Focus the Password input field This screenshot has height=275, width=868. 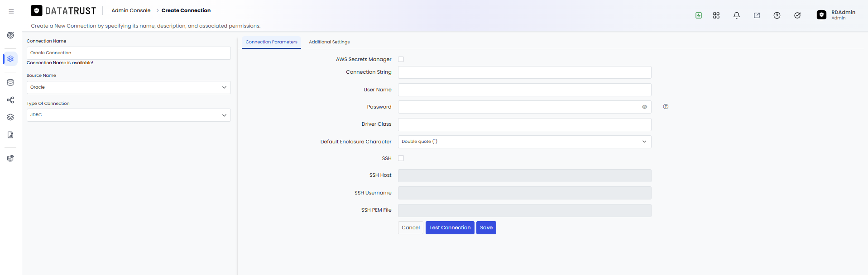(x=524, y=107)
